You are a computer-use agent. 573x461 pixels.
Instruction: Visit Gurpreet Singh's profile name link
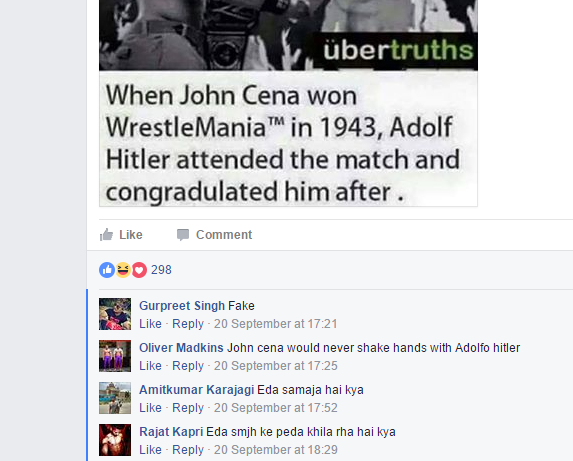tap(182, 306)
